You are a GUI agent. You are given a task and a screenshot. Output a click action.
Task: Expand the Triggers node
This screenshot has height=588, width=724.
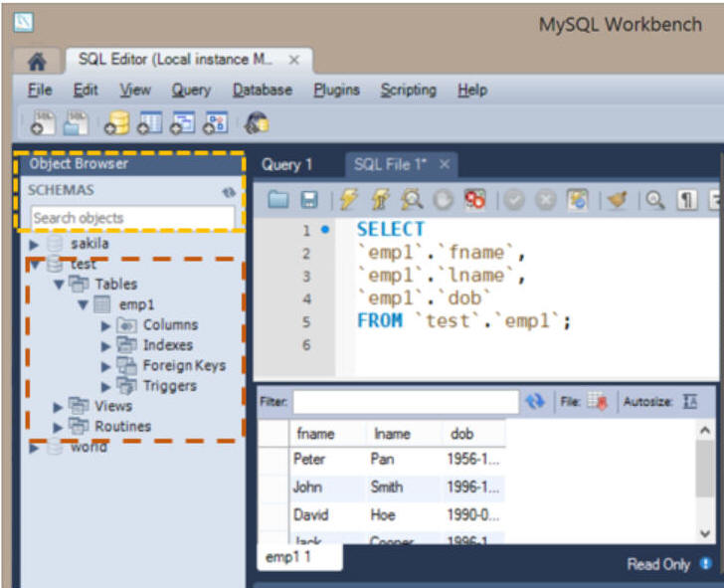point(105,386)
